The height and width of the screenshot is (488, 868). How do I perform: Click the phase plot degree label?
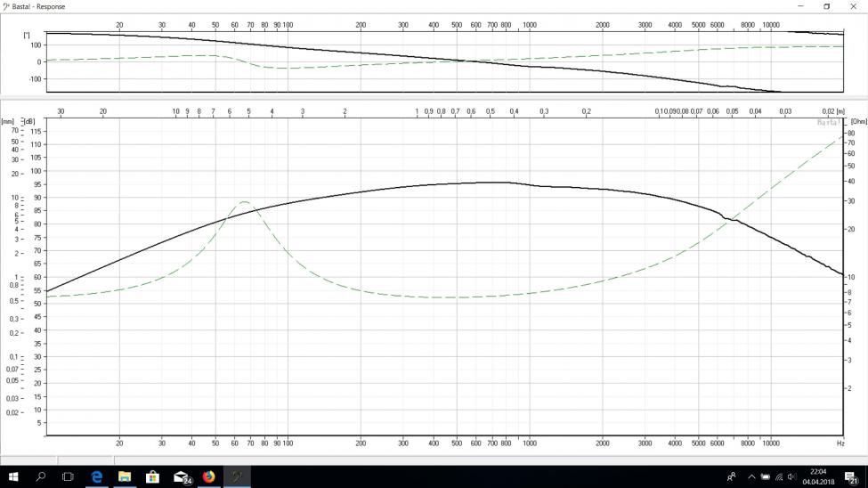click(x=27, y=36)
